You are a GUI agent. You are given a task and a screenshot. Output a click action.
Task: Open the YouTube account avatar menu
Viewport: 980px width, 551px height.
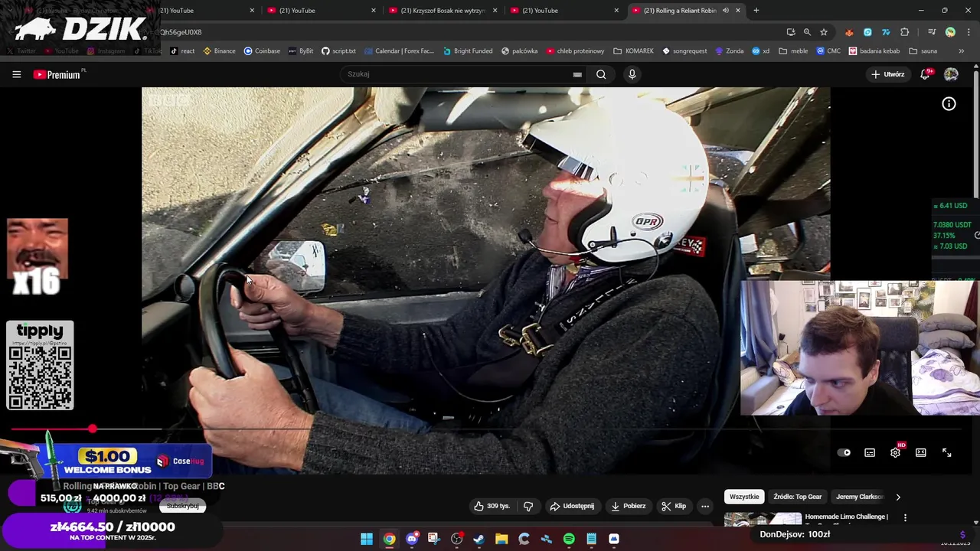(x=951, y=74)
